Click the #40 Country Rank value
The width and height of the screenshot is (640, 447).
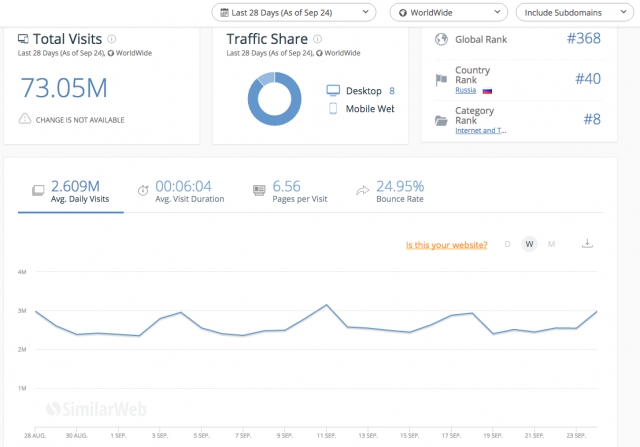pos(588,78)
